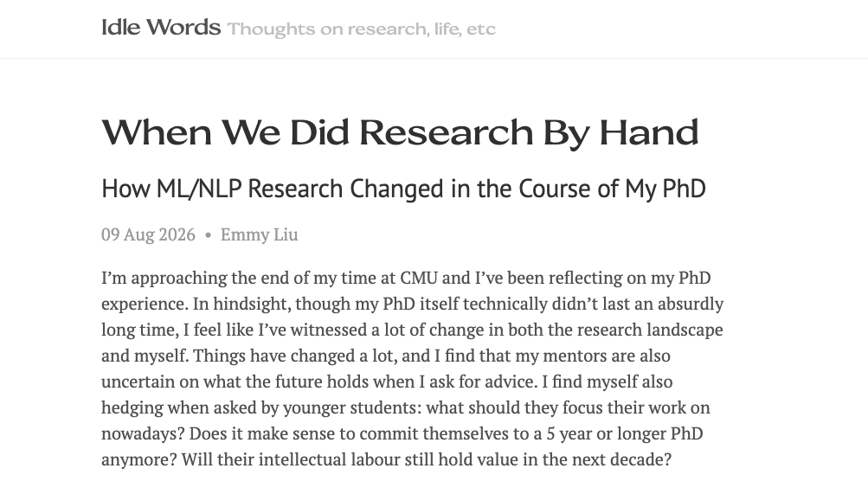
Task: Click the bullet separator between date and author
Action: [209, 235]
